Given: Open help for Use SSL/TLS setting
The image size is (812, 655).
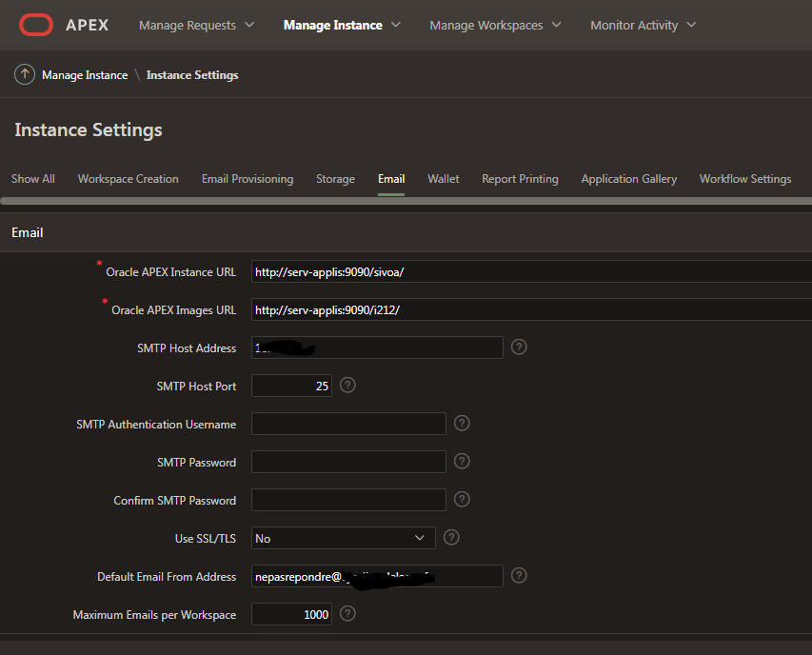Looking at the screenshot, I should [x=450, y=537].
